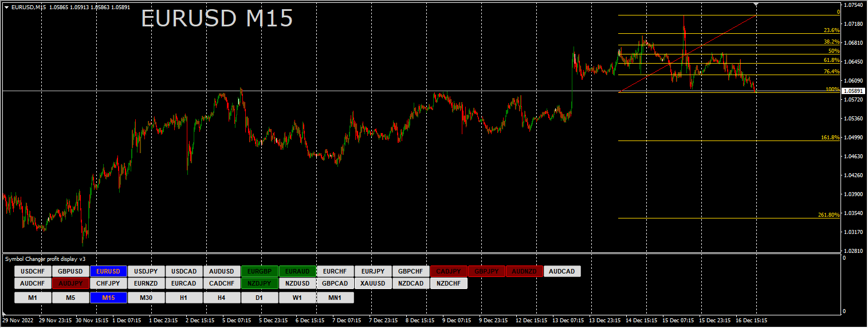Select the active M15 timeframe button
Screen dimensions: 868x328
coord(108,298)
